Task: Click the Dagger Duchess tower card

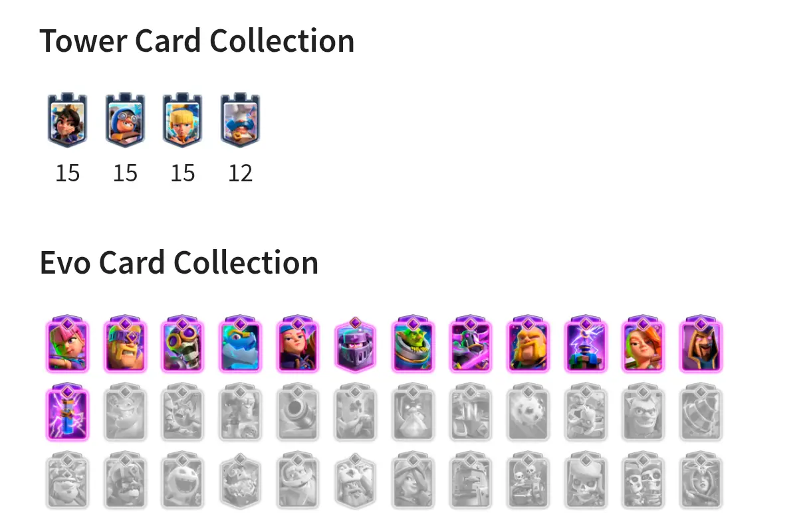Action: (x=183, y=121)
